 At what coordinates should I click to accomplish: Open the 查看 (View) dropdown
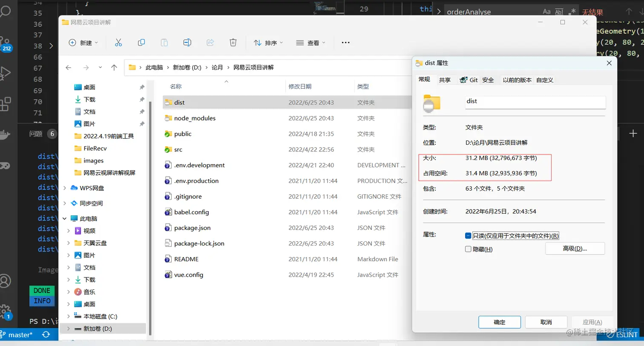click(311, 43)
